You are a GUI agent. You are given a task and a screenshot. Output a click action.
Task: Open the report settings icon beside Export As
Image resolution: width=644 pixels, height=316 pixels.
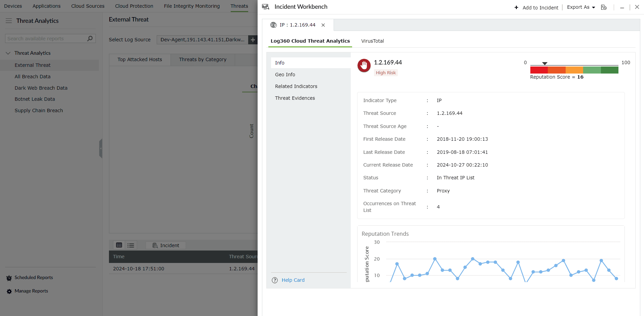[604, 7]
